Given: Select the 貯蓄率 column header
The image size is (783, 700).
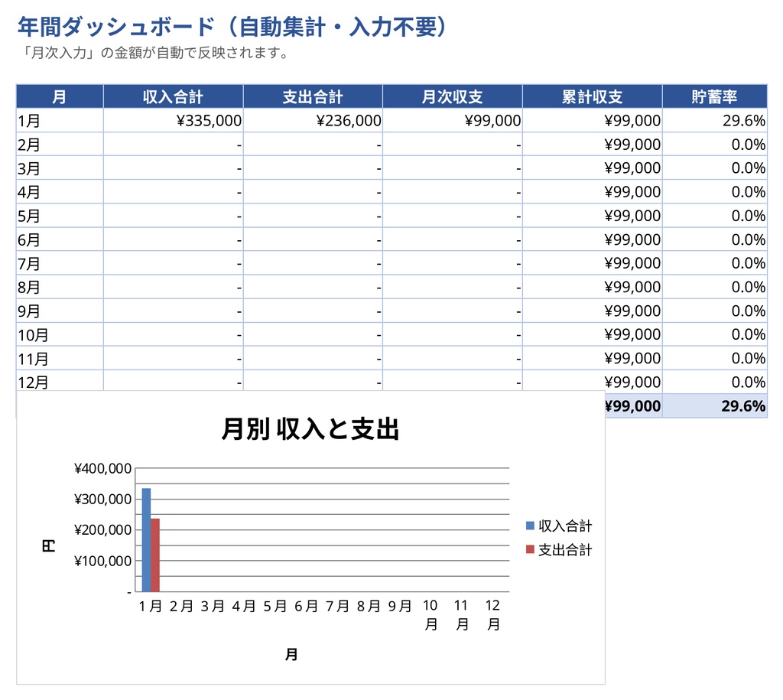Looking at the screenshot, I should pos(715,96).
